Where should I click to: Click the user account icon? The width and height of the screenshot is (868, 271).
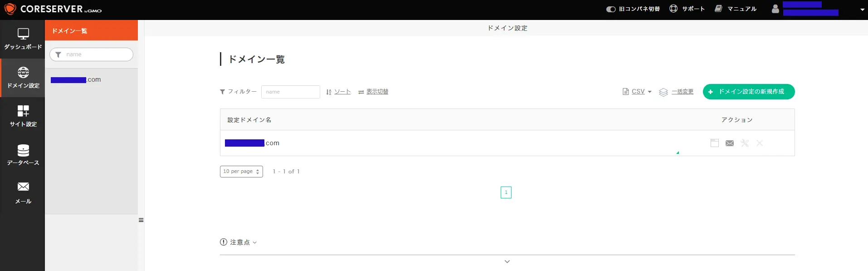[775, 9]
